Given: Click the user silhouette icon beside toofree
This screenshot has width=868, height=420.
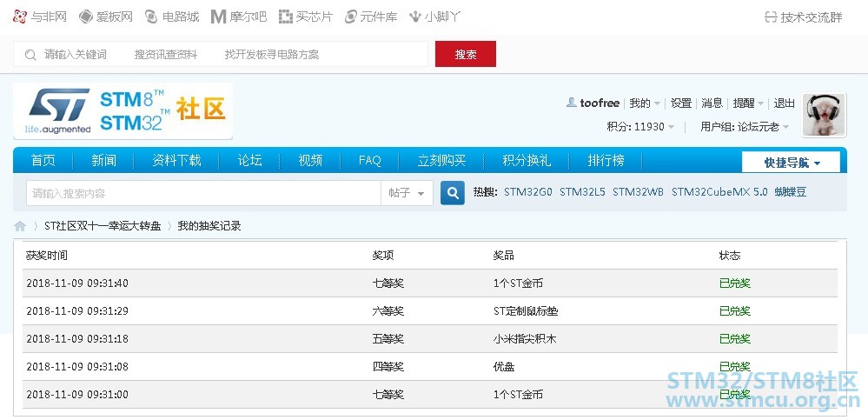Looking at the screenshot, I should [x=572, y=103].
